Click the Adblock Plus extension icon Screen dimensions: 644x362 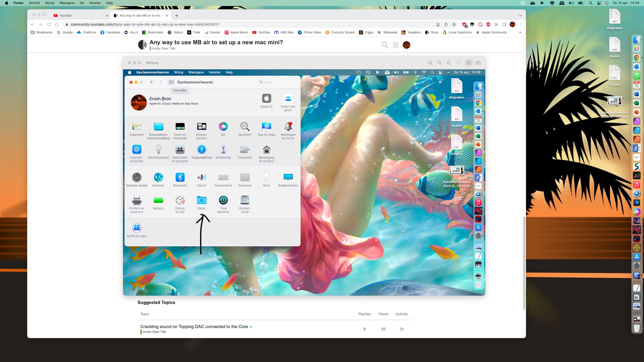click(x=488, y=24)
